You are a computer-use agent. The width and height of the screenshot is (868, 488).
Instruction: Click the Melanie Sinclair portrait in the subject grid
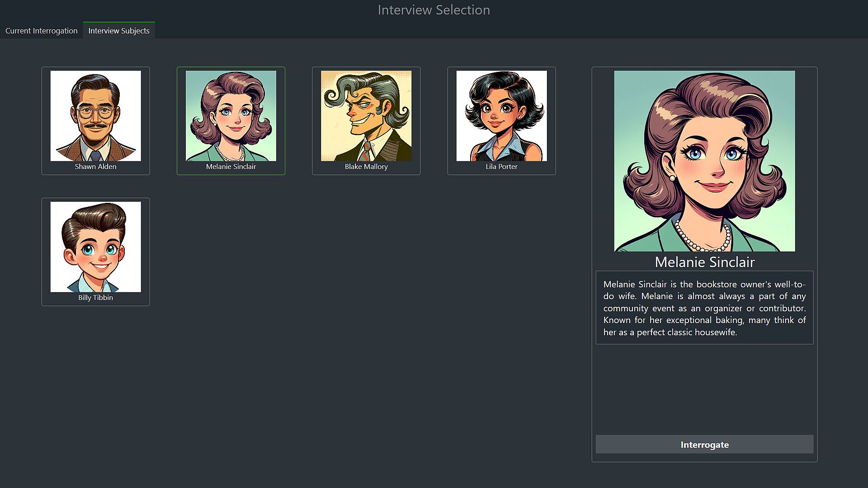coord(231,116)
